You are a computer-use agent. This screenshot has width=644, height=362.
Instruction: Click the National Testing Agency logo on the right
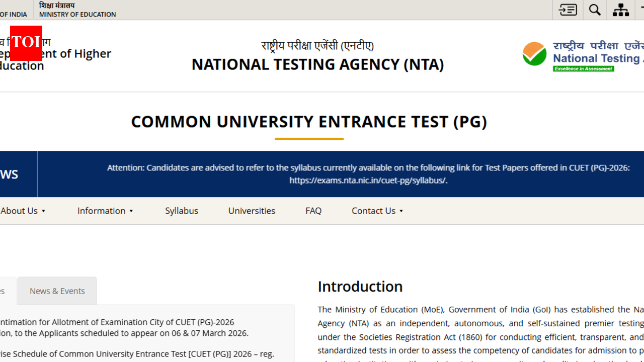click(534, 53)
